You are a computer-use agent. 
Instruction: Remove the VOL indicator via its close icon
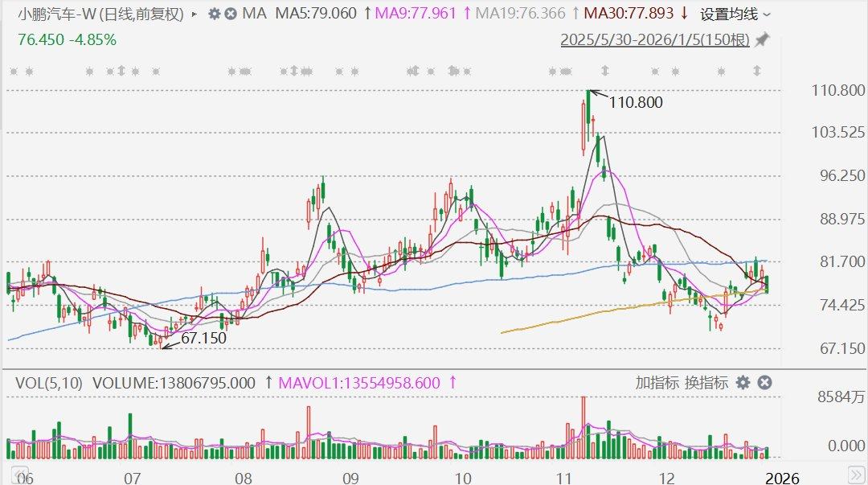coord(764,384)
